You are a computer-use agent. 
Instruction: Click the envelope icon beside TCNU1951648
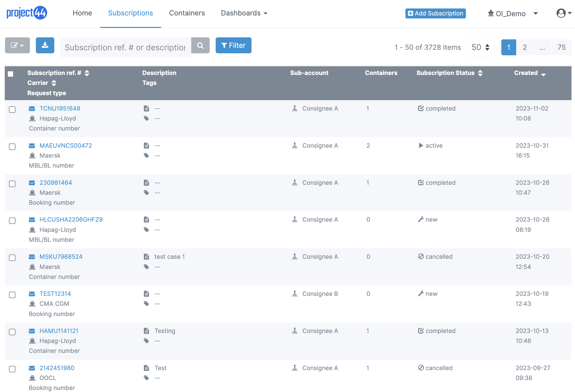click(x=32, y=109)
